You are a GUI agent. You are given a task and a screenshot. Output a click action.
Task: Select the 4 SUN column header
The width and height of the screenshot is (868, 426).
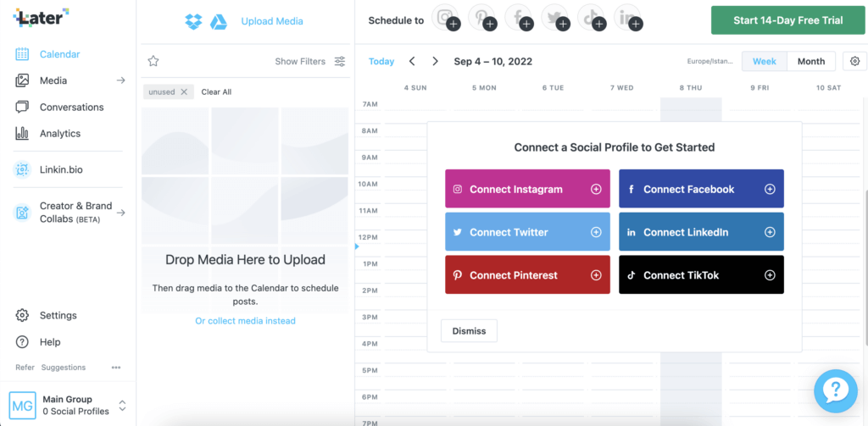click(x=415, y=88)
